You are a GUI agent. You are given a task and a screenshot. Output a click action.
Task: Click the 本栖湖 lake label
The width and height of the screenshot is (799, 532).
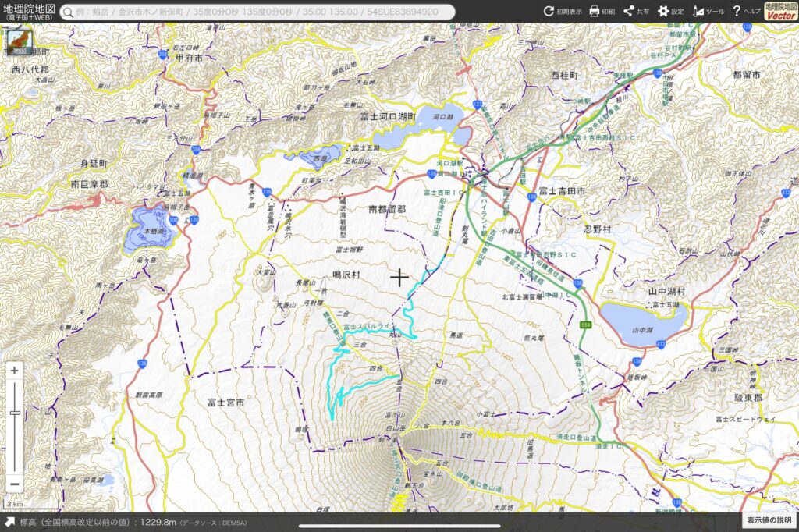point(154,231)
